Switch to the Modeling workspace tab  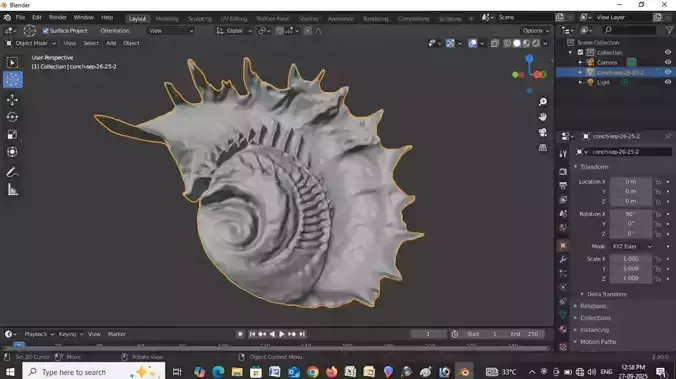pyautogui.click(x=167, y=19)
